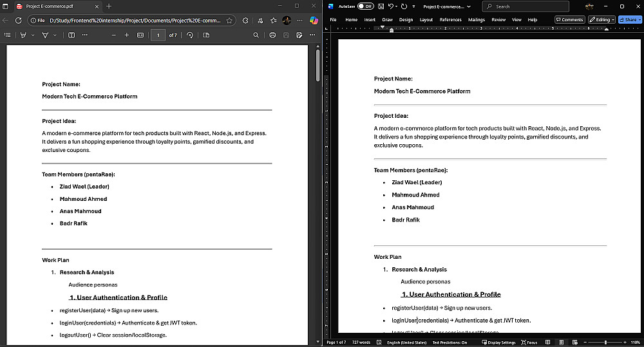This screenshot has height=347, width=644.
Task: Open Word undo history dropdown
Action: 396,6
